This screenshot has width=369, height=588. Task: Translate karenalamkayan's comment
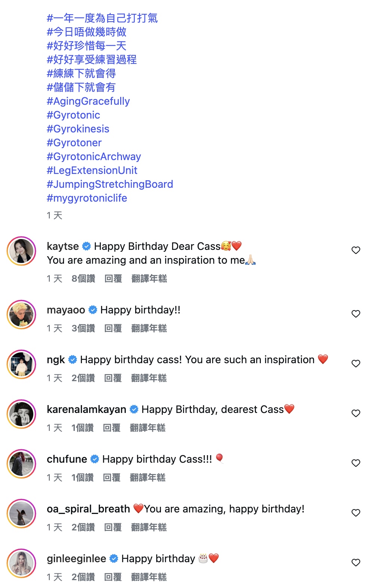[147, 428]
